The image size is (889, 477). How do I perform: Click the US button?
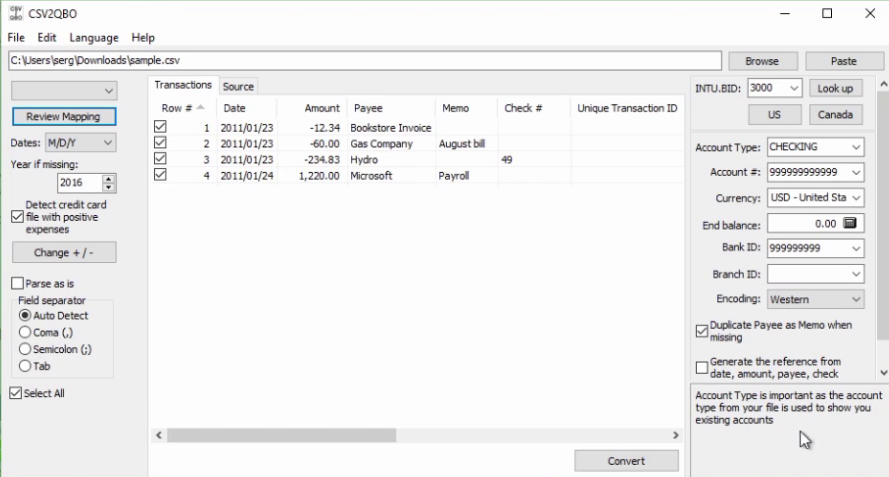tap(774, 115)
